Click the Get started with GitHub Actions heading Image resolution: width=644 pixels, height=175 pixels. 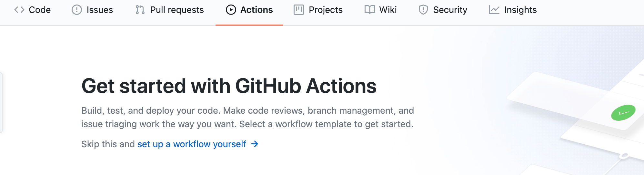(x=229, y=86)
